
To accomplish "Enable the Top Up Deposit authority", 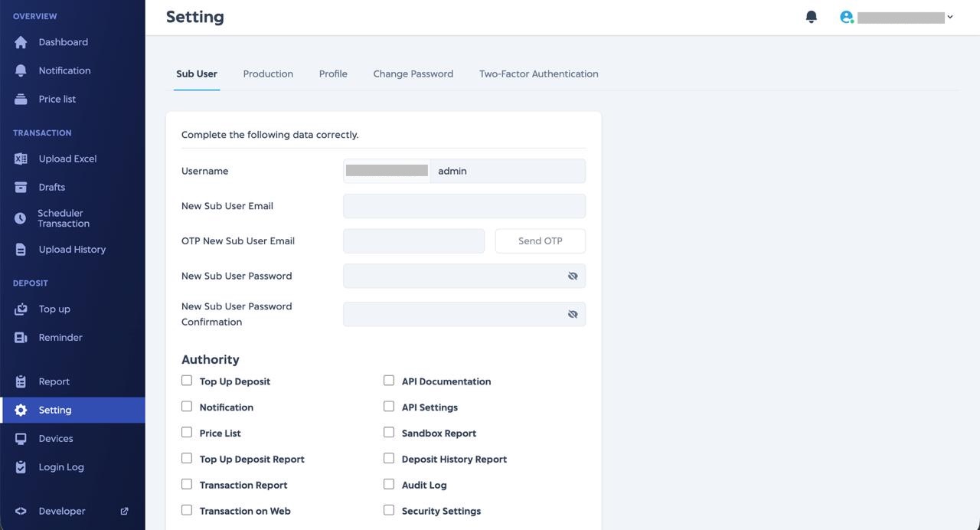I will tap(186, 380).
